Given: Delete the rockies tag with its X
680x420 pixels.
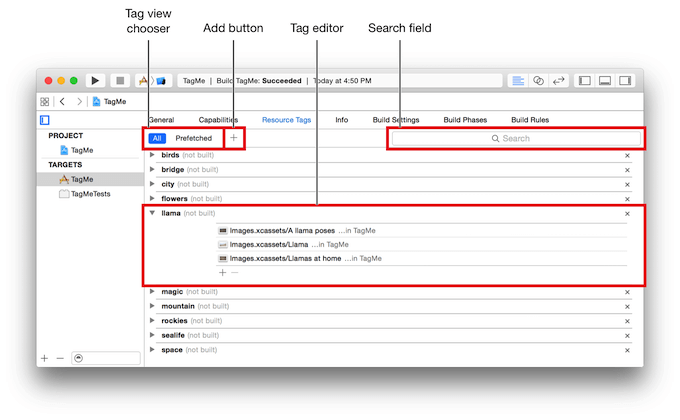Looking at the screenshot, I should click(x=627, y=322).
